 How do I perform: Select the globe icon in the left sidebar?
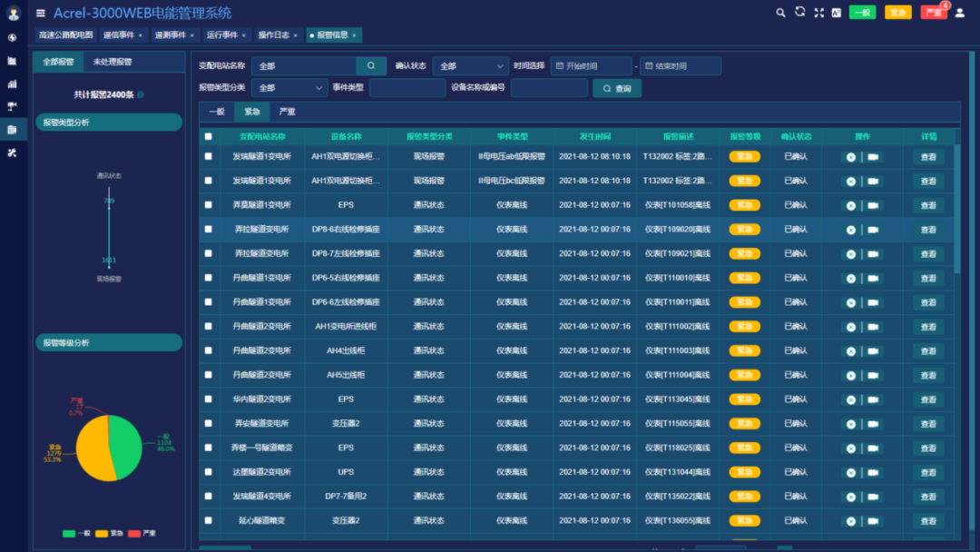pyautogui.click(x=13, y=38)
